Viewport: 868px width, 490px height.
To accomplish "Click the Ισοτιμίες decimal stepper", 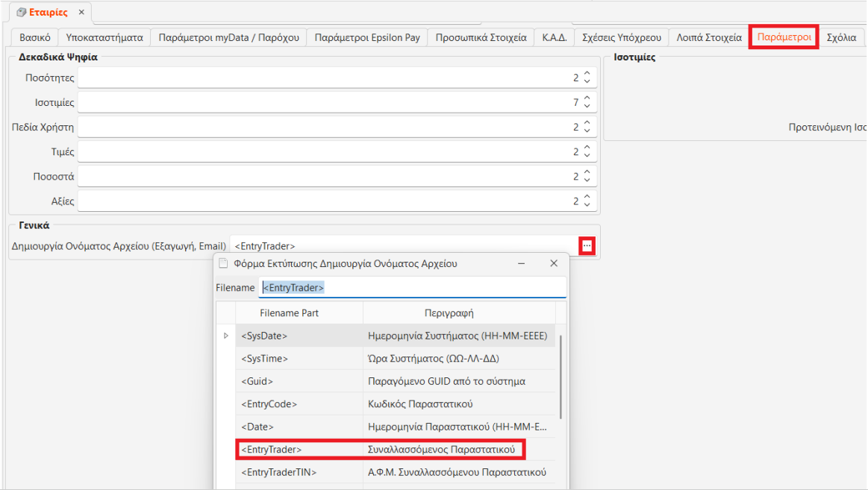I will point(587,102).
